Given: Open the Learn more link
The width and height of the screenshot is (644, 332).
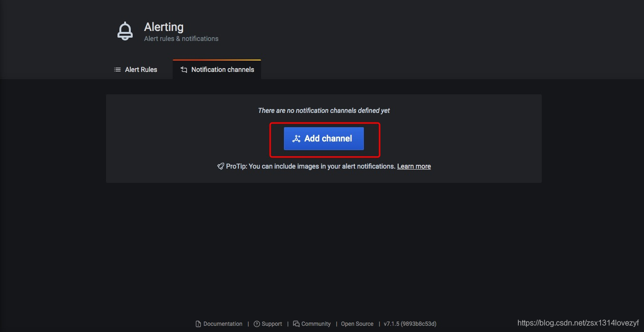Looking at the screenshot, I should tap(414, 166).
